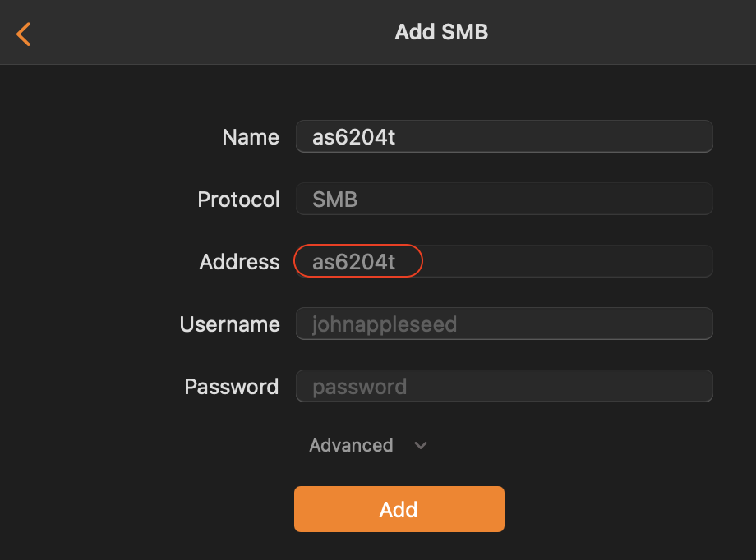Image resolution: width=756 pixels, height=560 pixels.
Task: Expand Advanced options with the chevron
Action: pyautogui.click(x=421, y=446)
